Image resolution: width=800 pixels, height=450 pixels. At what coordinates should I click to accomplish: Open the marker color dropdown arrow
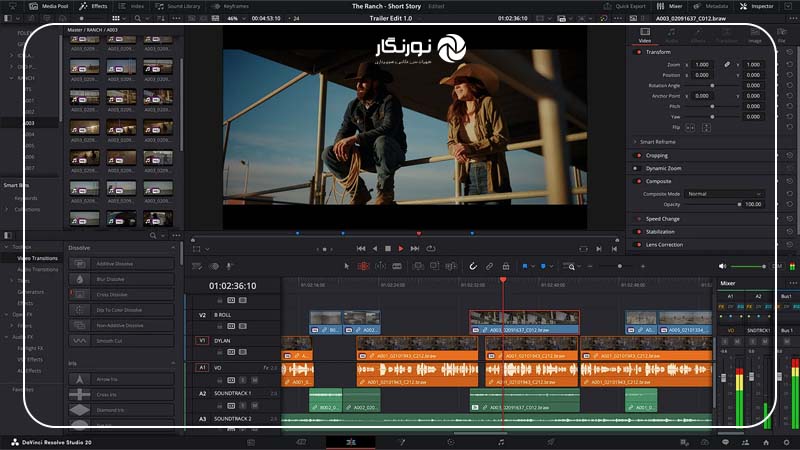point(551,266)
